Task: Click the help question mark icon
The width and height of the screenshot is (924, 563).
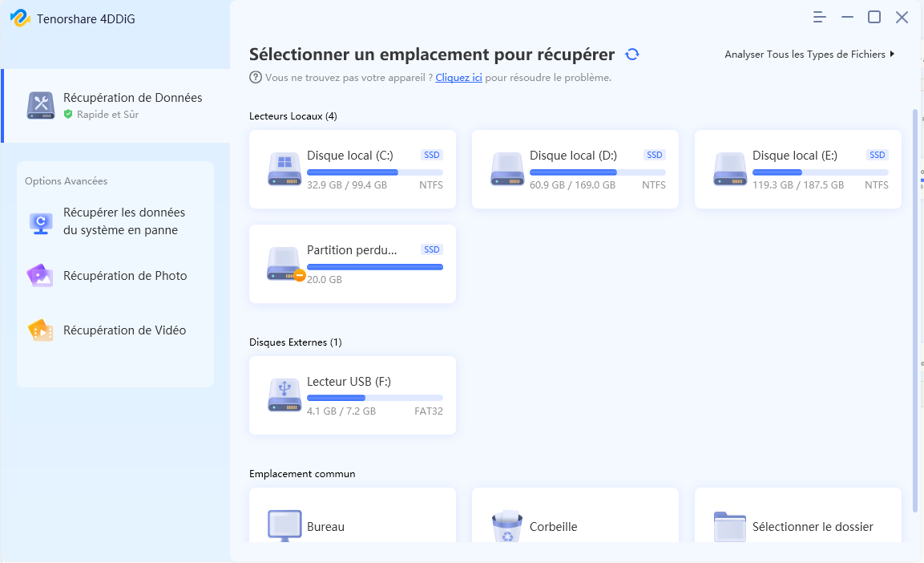Action: (x=256, y=78)
